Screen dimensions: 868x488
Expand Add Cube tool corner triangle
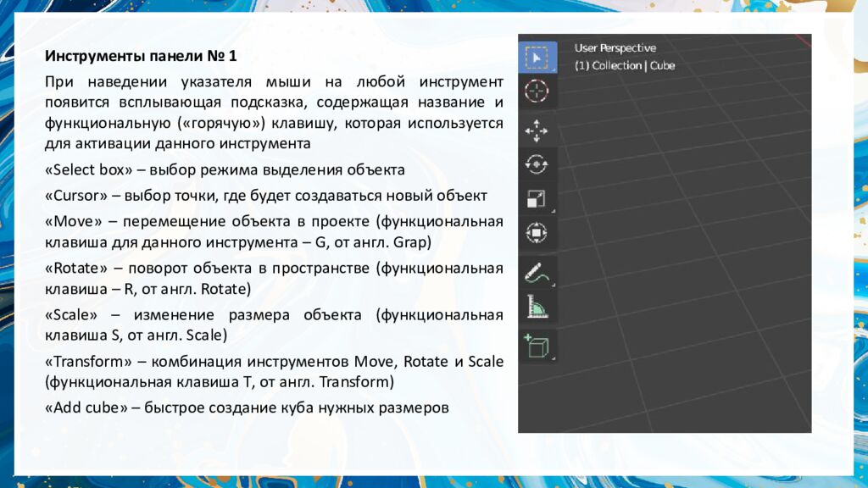click(554, 358)
